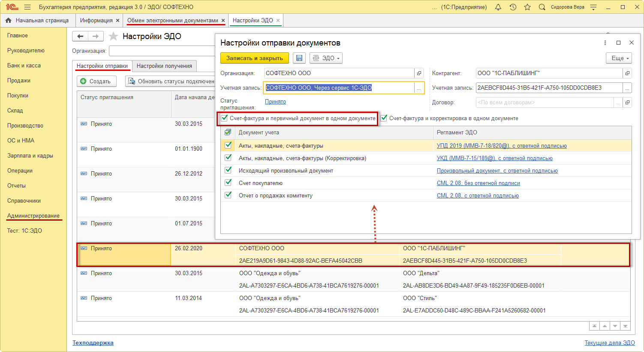The width and height of the screenshot is (644, 352).
Task: Navigate back with left arrow button
Action: (x=80, y=36)
